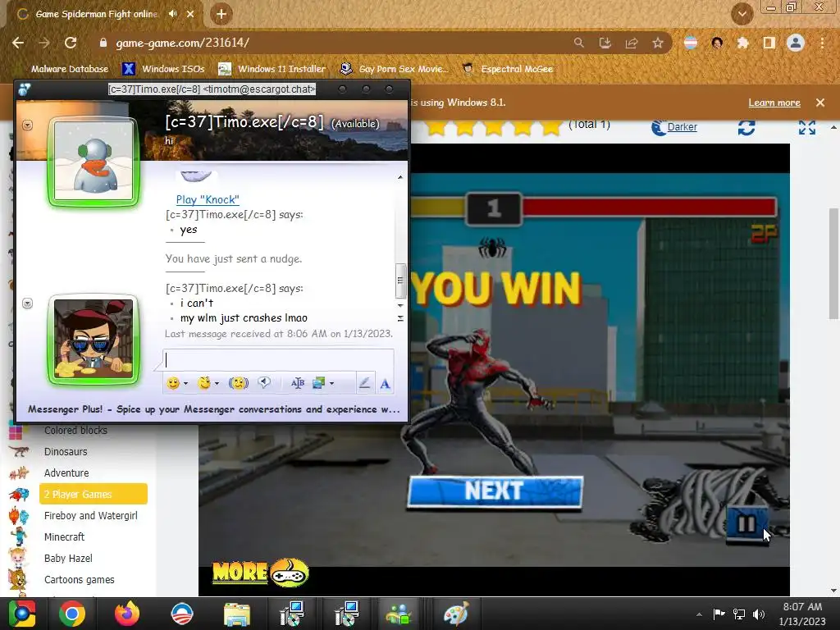Image resolution: width=840 pixels, height=630 pixels.
Task: Click your own avatar display picture
Action: pyautogui.click(x=94, y=339)
